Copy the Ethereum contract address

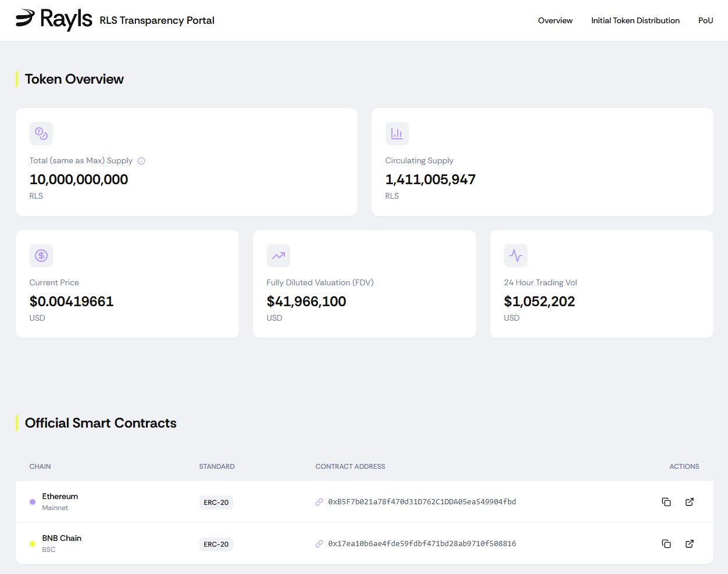click(666, 502)
